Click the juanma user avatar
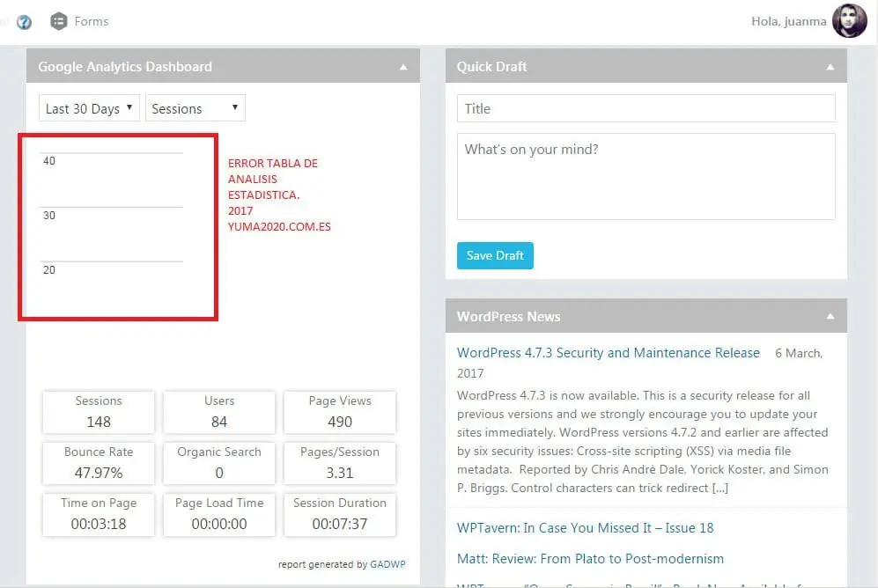878x588 pixels. tap(849, 21)
